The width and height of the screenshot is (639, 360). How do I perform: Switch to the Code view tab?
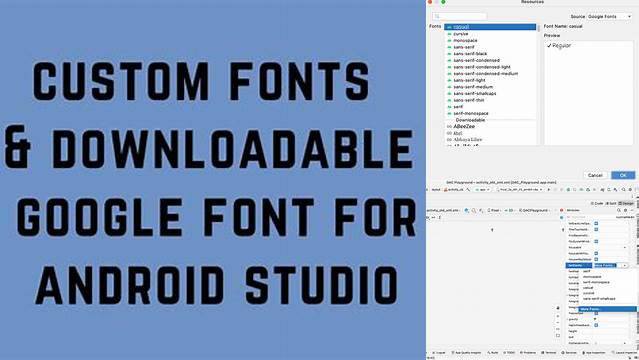coord(597,203)
